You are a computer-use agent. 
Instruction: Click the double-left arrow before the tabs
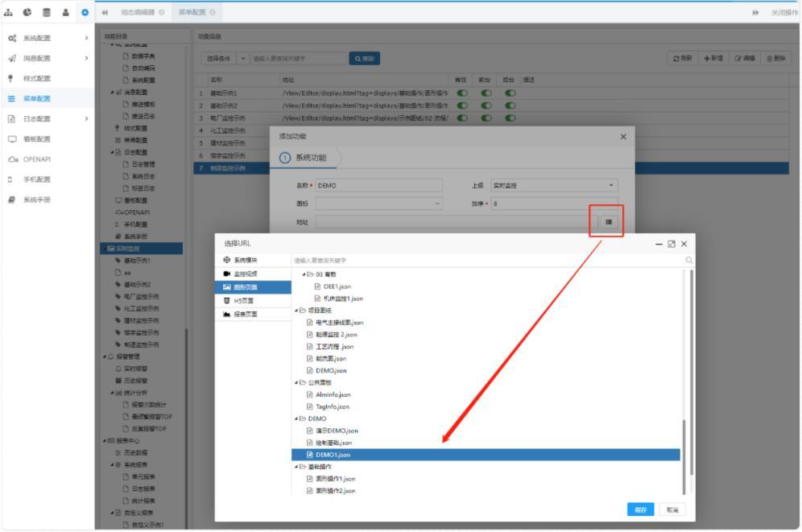[105, 12]
